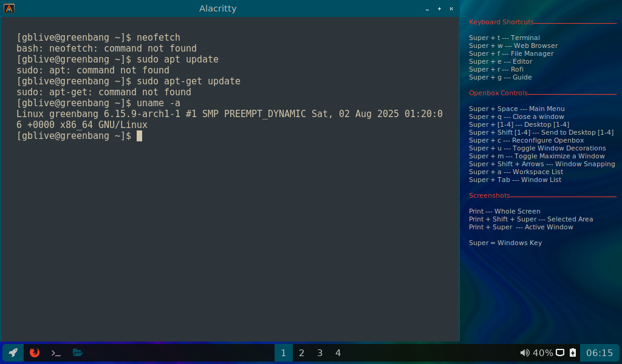The height and width of the screenshot is (364, 622).
Task: Click 'Super + u --- Toggle Window Decorations' text
Action: pyautogui.click(x=538, y=149)
